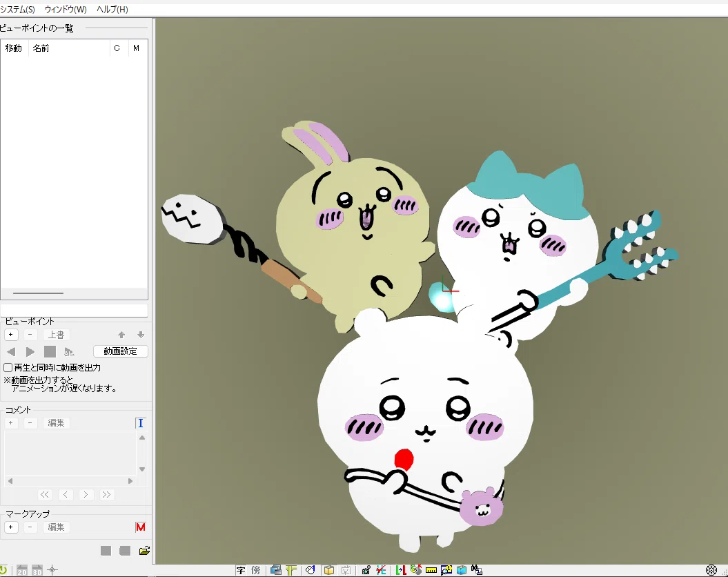
Task: Click the second gray rounded button near folder
Action: pos(125,551)
